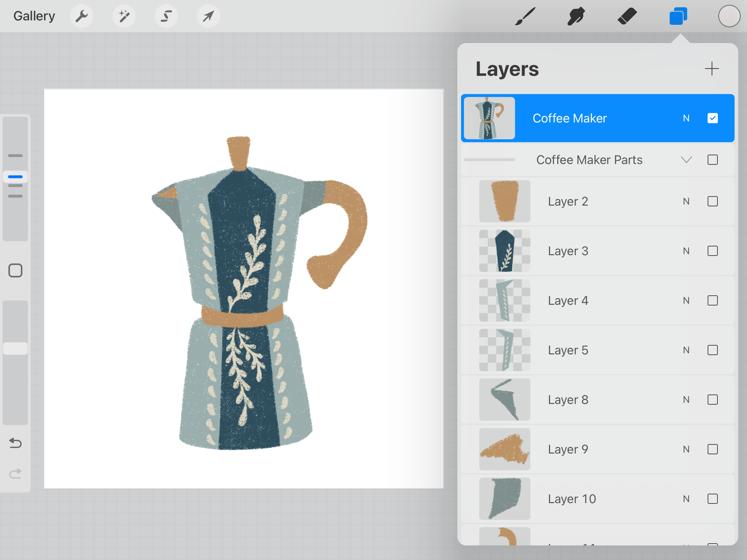Screen dimensions: 747x560
Task: Open the Adjustments magic wand menu
Action: point(124,16)
